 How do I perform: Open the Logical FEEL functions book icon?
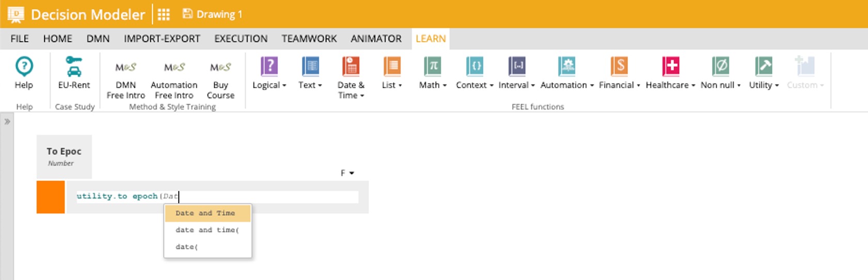(269, 67)
